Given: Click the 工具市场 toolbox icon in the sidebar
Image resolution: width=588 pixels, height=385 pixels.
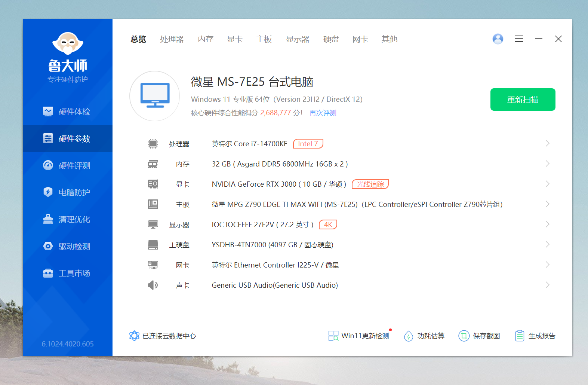Looking at the screenshot, I should (48, 273).
